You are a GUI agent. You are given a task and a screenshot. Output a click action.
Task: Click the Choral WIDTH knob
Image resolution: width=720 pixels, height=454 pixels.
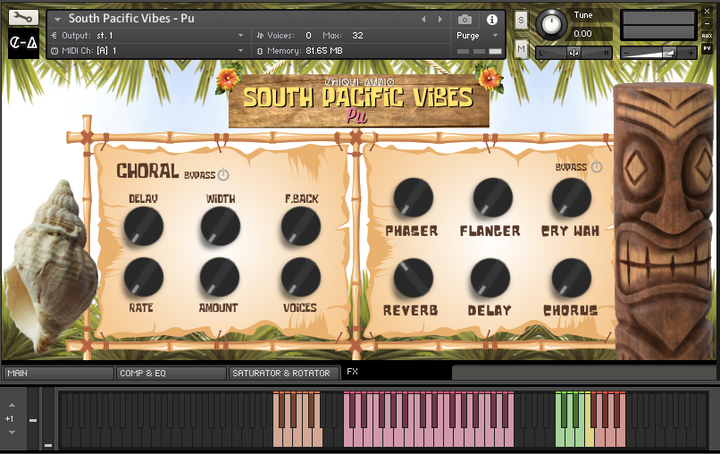coord(220,226)
